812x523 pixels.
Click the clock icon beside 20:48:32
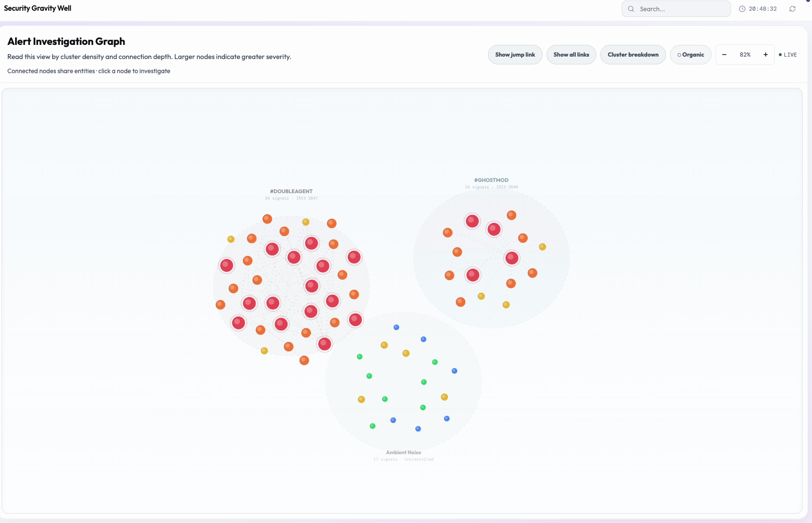(x=742, y=9)
